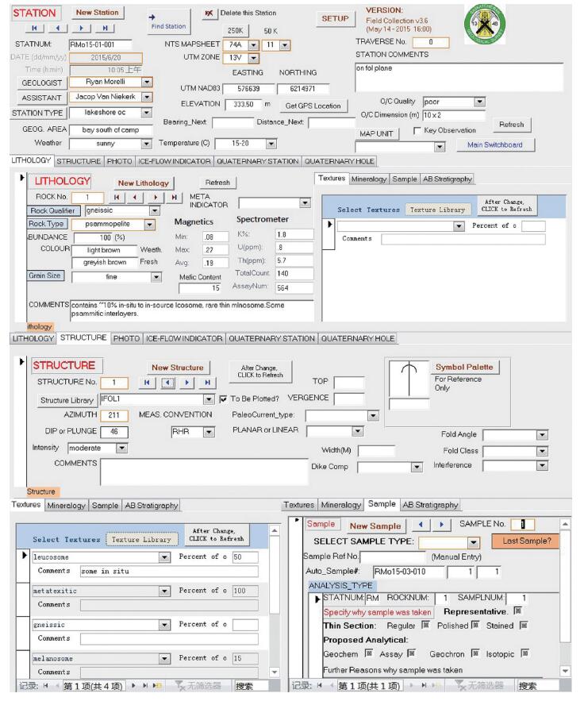Open the ASSISTANT dropdown
The image size is (588, 701).
click(147, 97)
